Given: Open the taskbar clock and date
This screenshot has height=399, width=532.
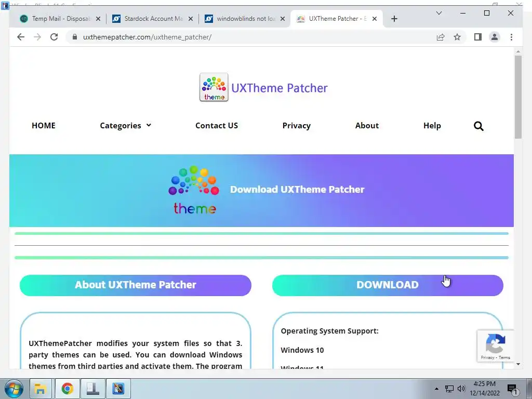Looking at the screenshot, I should click(x=485, y=389).
